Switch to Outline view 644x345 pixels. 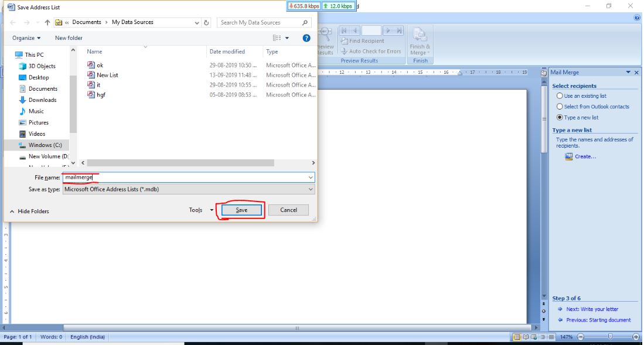[542, 337]
